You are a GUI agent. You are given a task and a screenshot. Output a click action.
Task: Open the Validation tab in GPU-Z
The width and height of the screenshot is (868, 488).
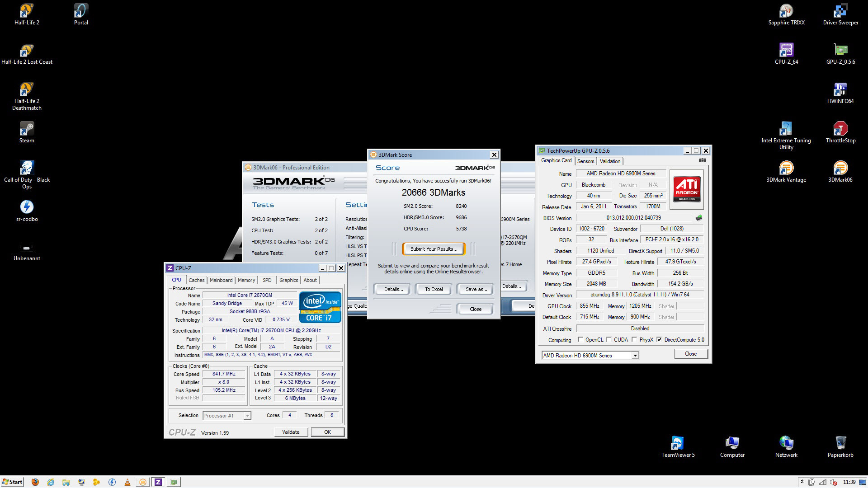click(610, 161)
